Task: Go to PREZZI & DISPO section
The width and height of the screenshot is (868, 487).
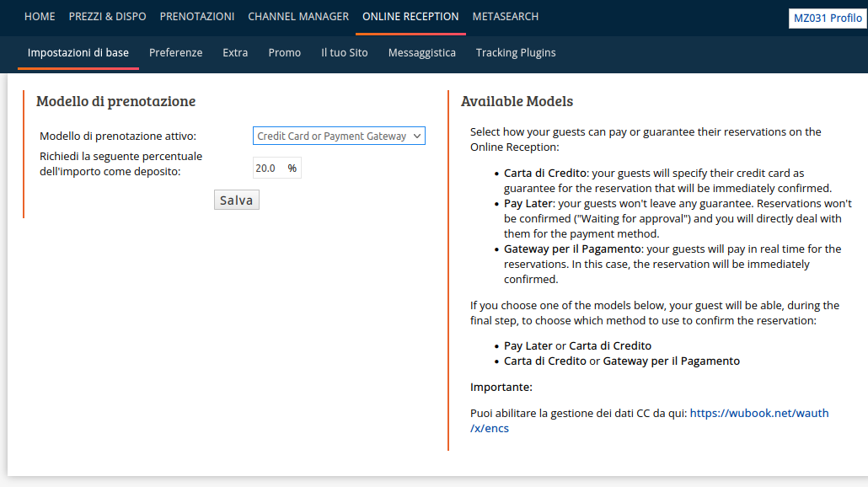Action: pyautogui.click(x=107, y=17)
